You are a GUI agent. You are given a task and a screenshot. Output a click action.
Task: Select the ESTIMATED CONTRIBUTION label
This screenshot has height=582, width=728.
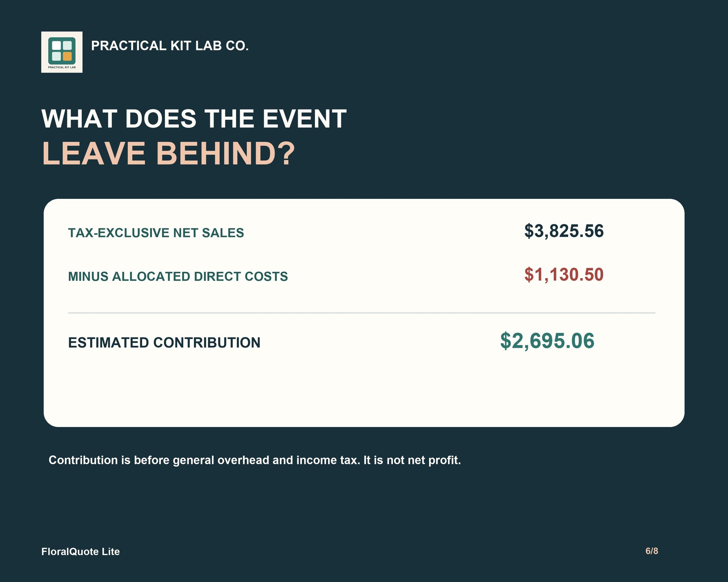(x=164, y=343)
